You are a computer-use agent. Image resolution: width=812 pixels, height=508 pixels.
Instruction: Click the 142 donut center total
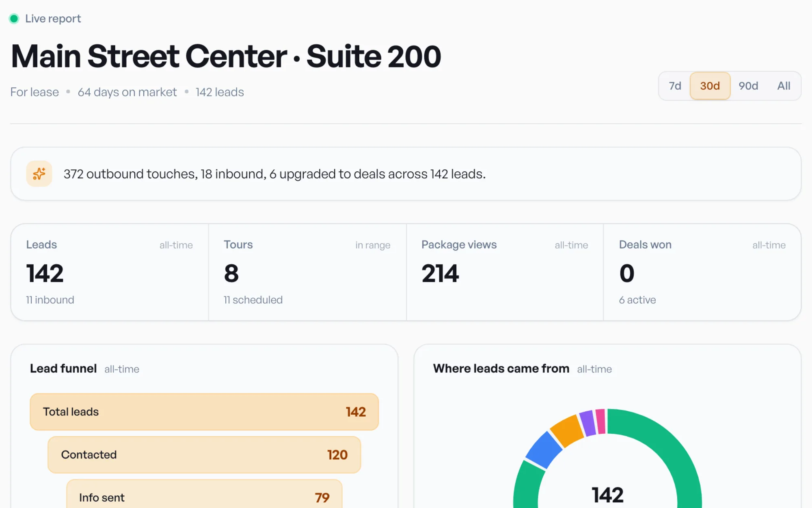pos(607,495)
